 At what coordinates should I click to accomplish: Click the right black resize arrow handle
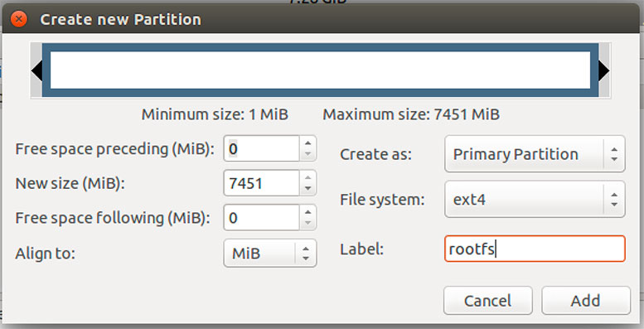(x=603, y=70)
